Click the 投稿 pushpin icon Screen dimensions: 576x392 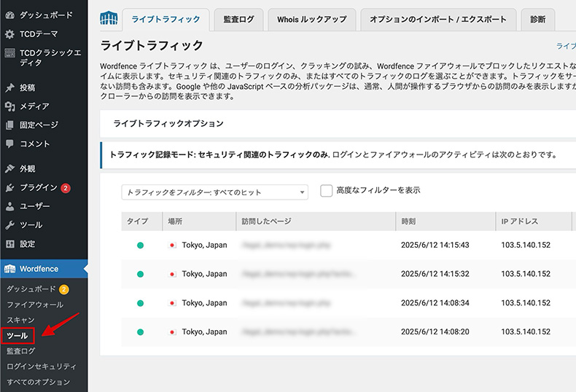(x=10, y=87)
